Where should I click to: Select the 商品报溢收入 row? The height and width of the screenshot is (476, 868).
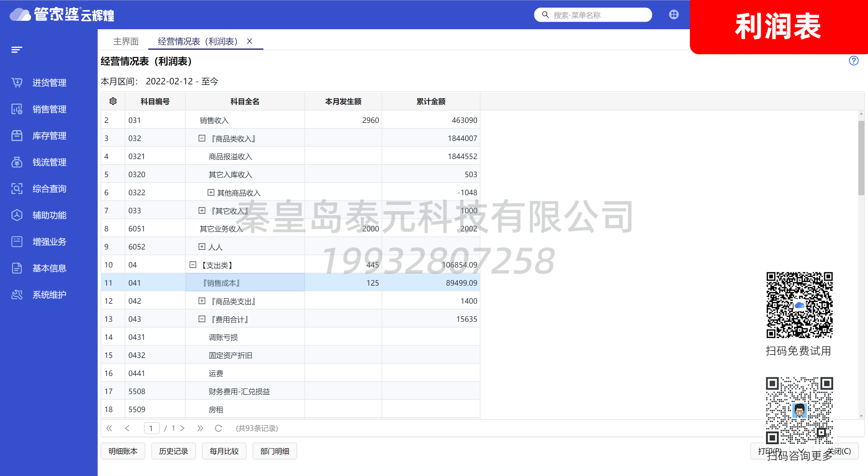(291, 156)
